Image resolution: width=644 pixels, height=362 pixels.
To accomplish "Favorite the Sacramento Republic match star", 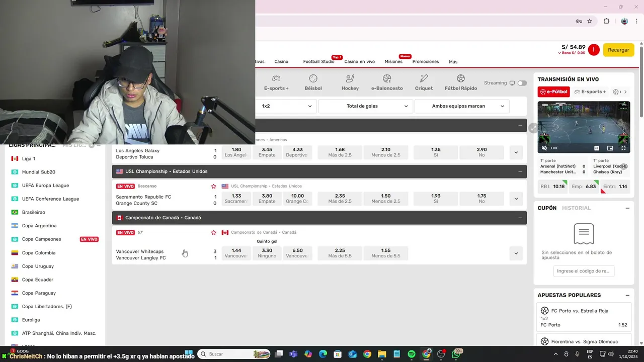I will 214,186.
